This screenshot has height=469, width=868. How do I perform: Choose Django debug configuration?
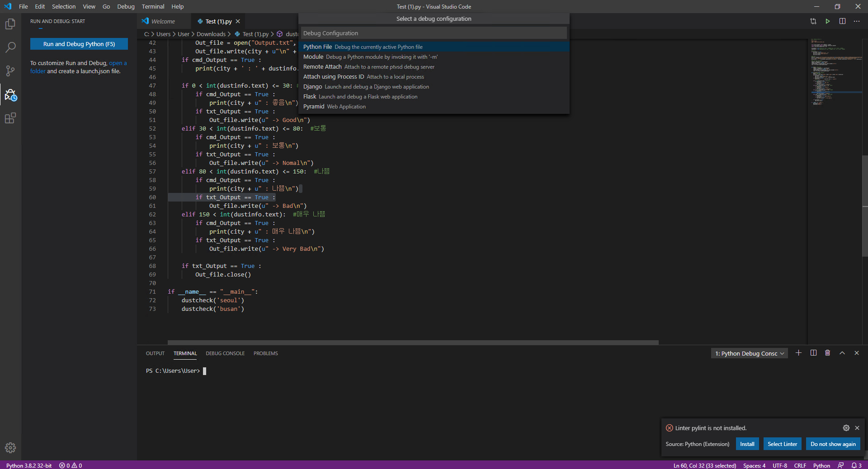(434, 87)
